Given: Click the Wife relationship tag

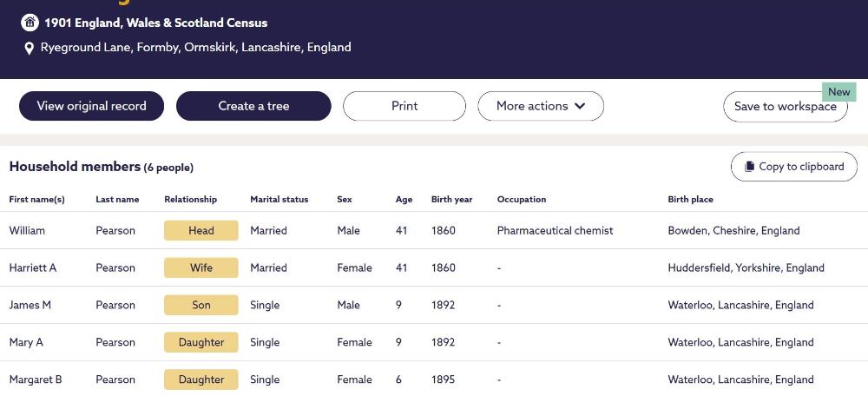Looking at the screenshot, I should point(201,268).
